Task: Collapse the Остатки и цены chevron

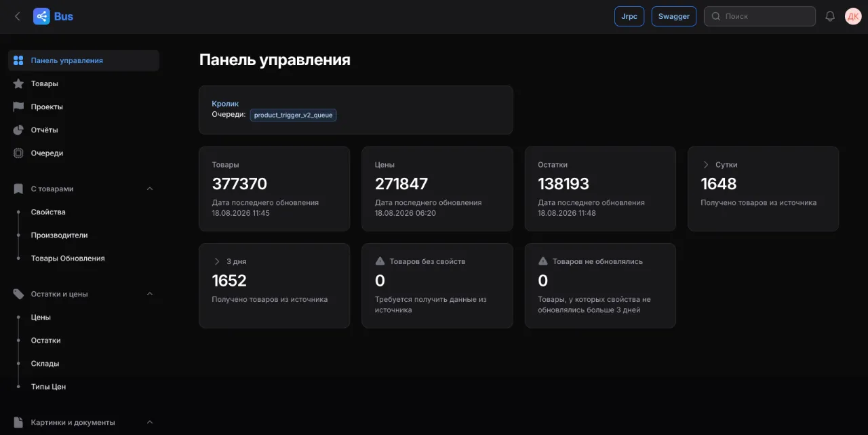Action: click(150, 294)
